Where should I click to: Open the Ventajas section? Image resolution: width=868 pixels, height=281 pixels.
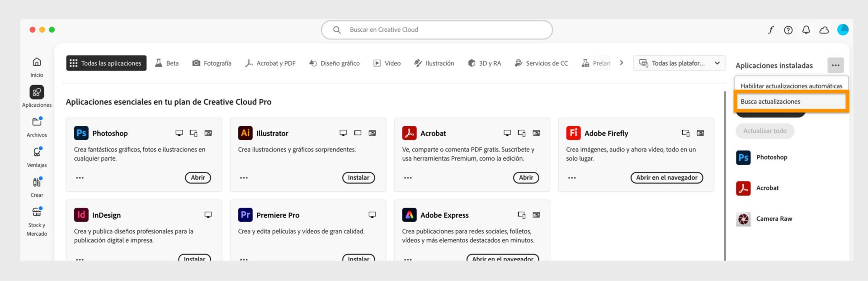coord(37,157)
